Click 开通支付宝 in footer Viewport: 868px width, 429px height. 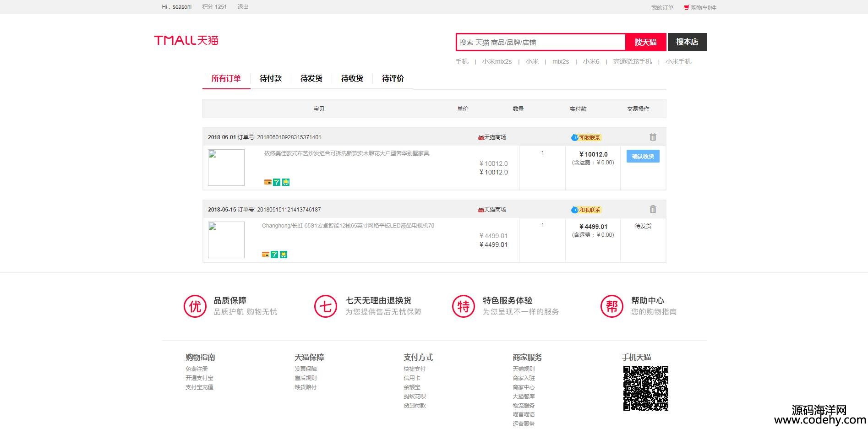click(x=199, y=378)
